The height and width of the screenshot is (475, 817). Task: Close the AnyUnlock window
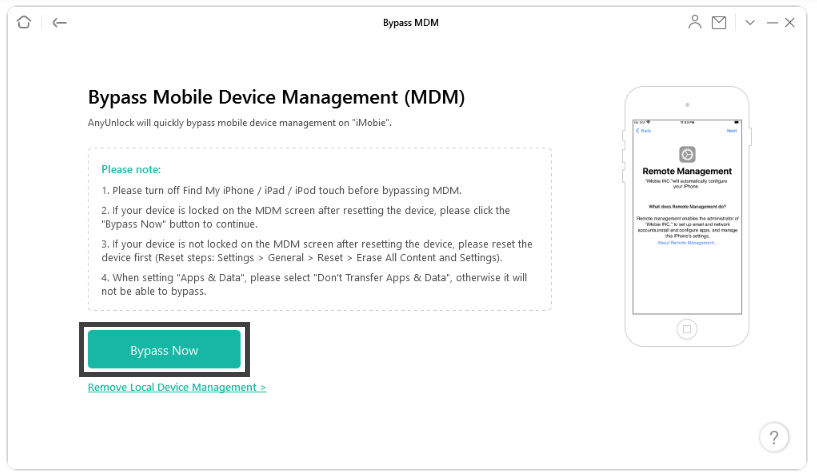tap(790, 22)
